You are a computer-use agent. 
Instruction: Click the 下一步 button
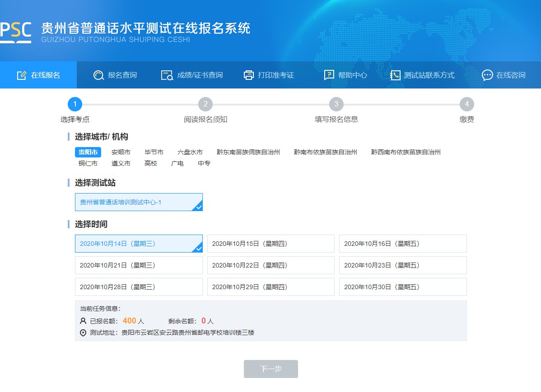click(x=270, y=369)
